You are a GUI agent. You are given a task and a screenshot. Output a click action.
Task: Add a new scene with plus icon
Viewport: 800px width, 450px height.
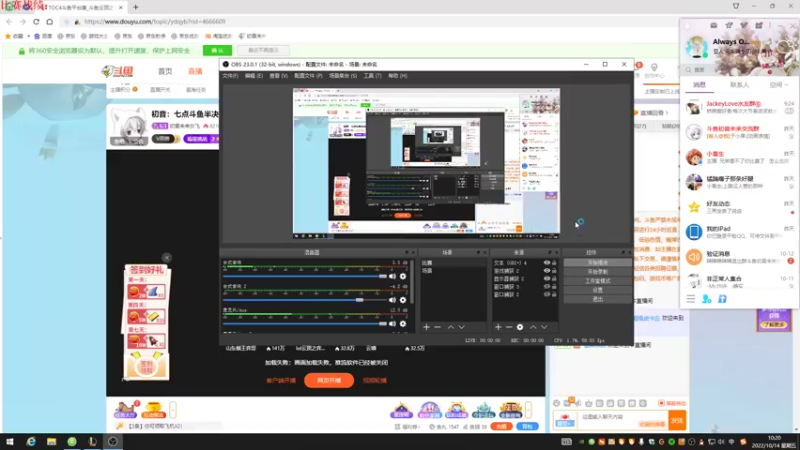coord(427,327)
